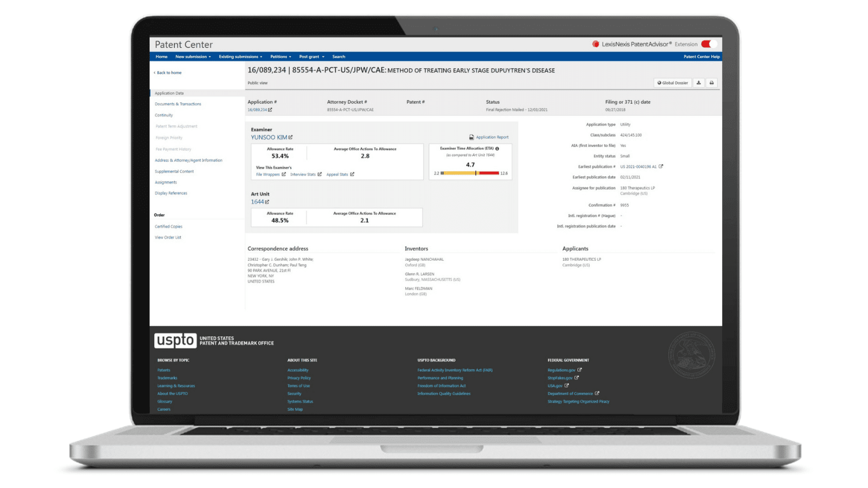This screenshot has width=868, height=488.
Task: Open external link icon beside File Wrappers
Action: (284, 175)
